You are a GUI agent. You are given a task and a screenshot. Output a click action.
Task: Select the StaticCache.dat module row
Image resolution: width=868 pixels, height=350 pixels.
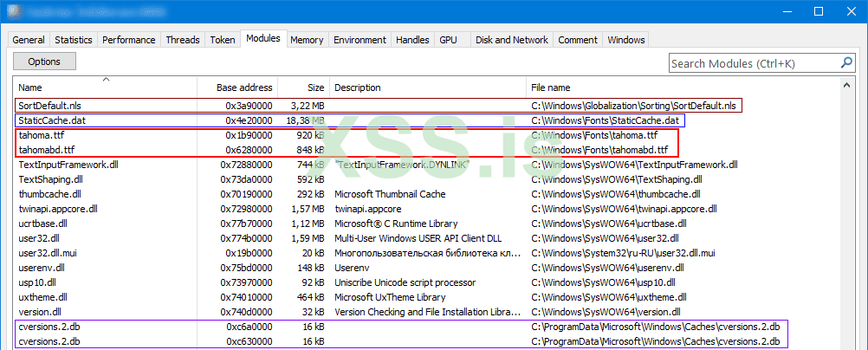(x=426, y=120)
